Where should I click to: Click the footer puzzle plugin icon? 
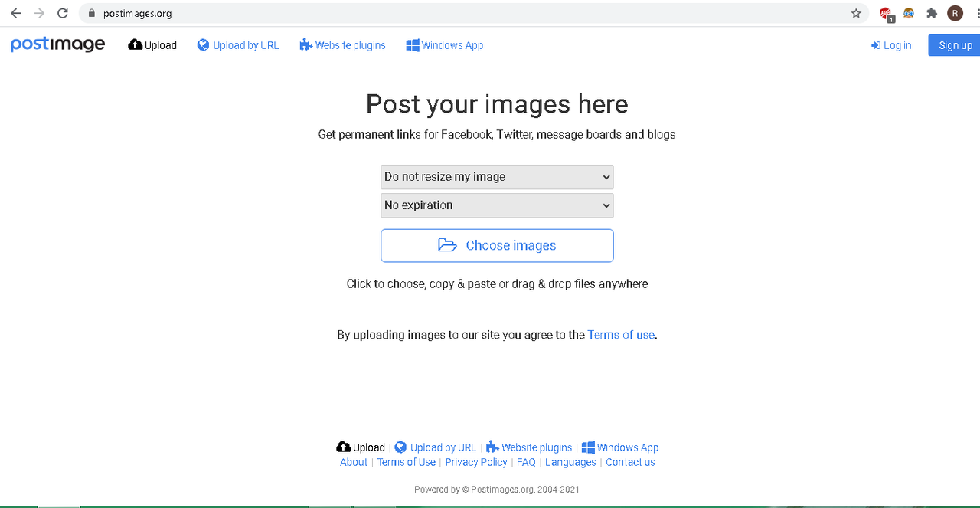coord(492,447)
